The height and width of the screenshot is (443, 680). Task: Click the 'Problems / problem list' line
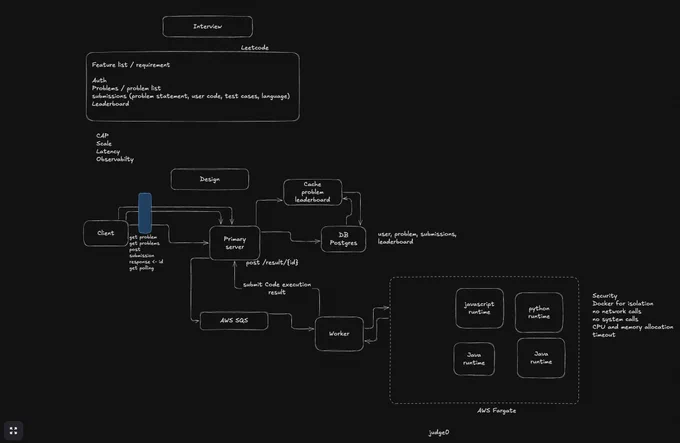click(x=126, y=88)
